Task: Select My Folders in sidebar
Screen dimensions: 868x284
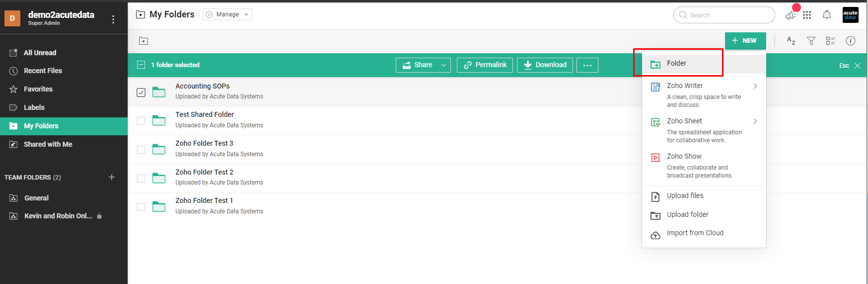Action: tap(64, 126)
